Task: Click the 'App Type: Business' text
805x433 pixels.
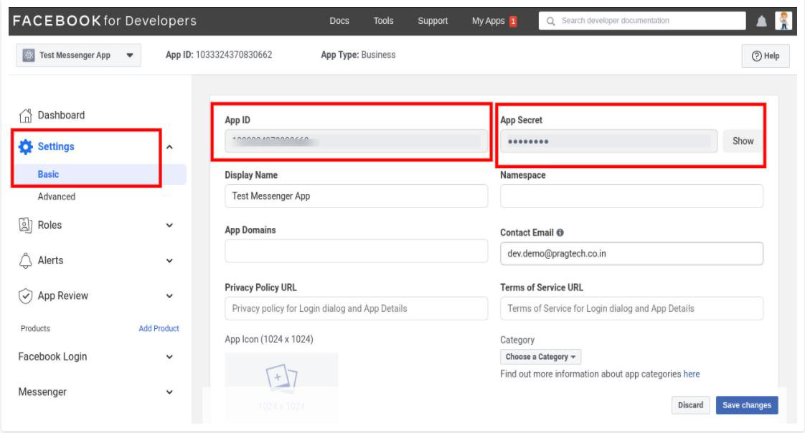Action: (x=358, y=55)
